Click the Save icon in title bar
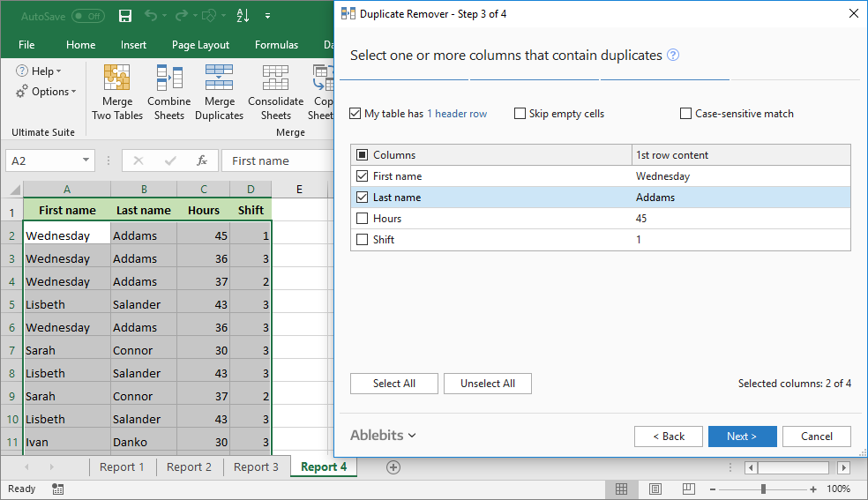Screen dimensions: 868x500 point(125,16)
